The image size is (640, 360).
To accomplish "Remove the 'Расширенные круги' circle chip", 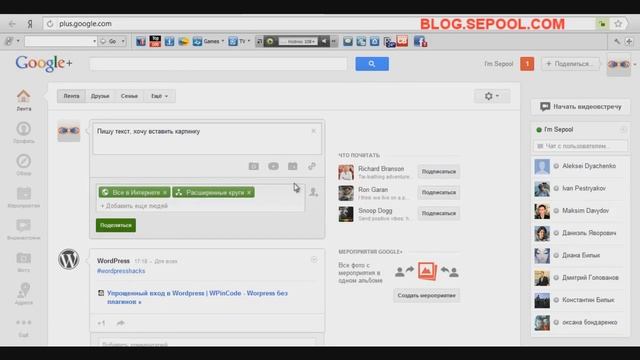I will click(249, 192).
